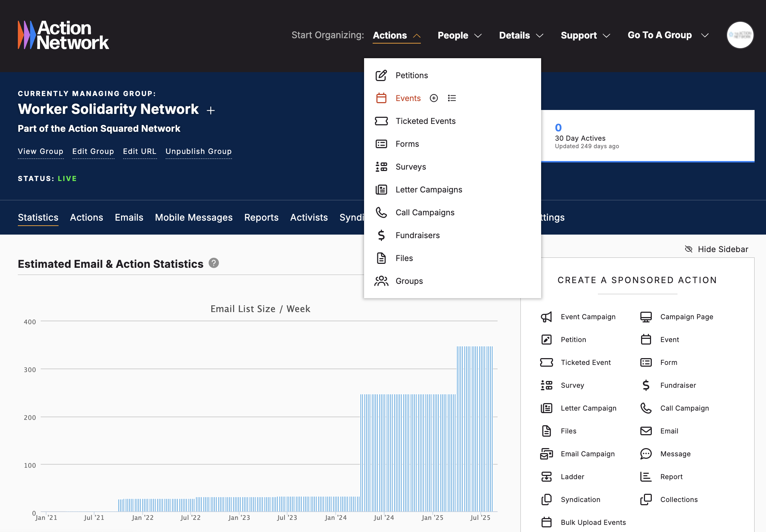Click the Unpublish Group link

198,151
